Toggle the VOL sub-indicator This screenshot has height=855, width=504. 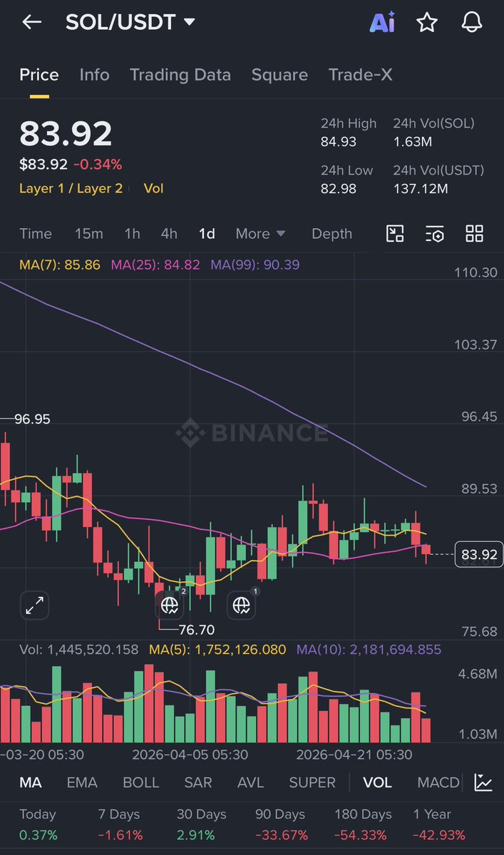pyautogui.click(x=378, y=782)
